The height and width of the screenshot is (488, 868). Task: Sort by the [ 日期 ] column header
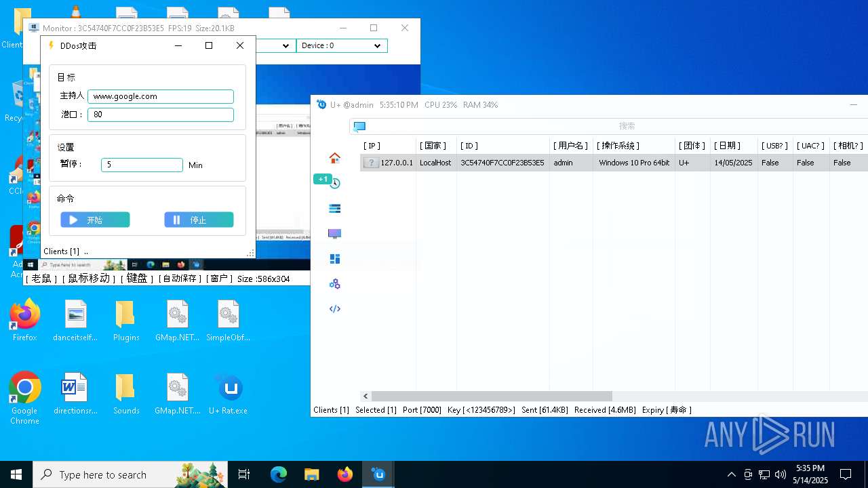[734, 146]
